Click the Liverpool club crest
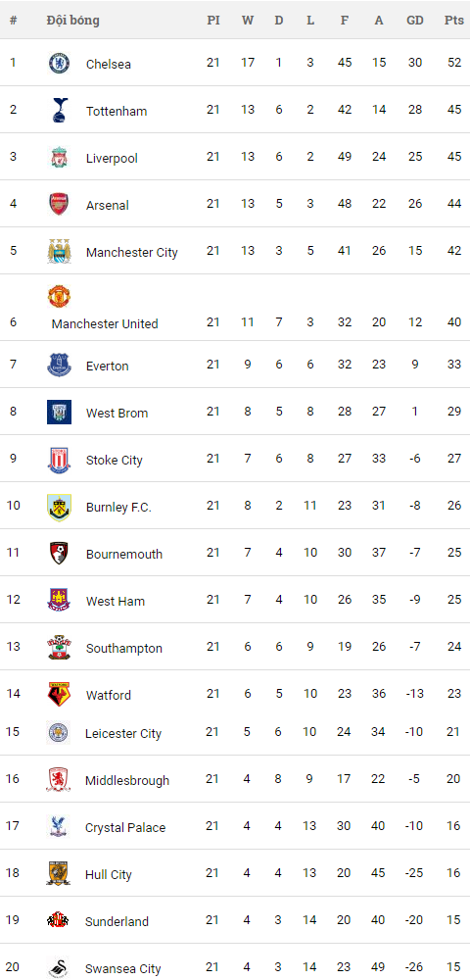The height and width of the screenshot is (980, 470). tap(60, 158)
